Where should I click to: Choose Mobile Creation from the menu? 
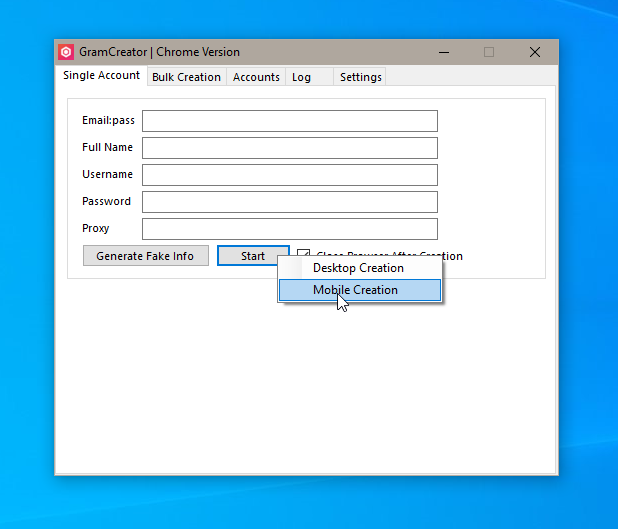pos(360,290)
